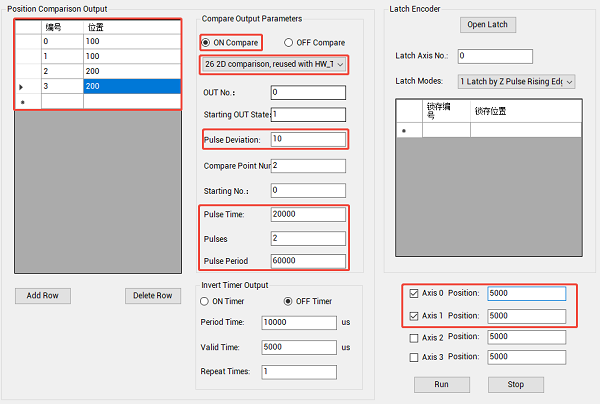Select the highlighted row 3 position cell
This screenshot has width=600, height=404.
pos(119,87)
